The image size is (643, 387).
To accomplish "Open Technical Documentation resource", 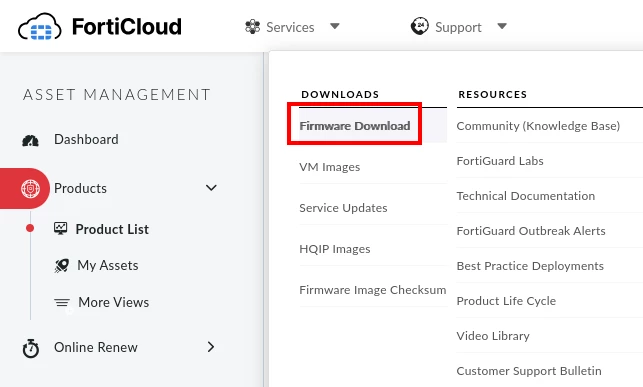I will [526, 196].
